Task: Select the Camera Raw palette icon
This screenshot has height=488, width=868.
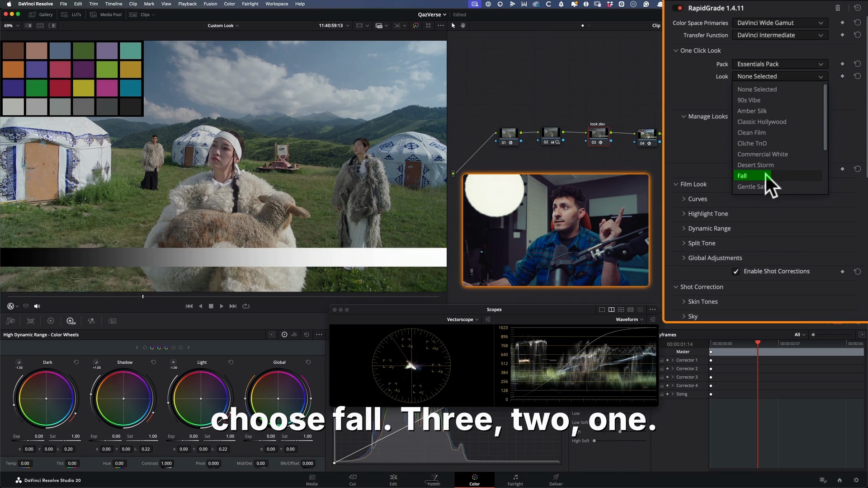Action: 10,321
